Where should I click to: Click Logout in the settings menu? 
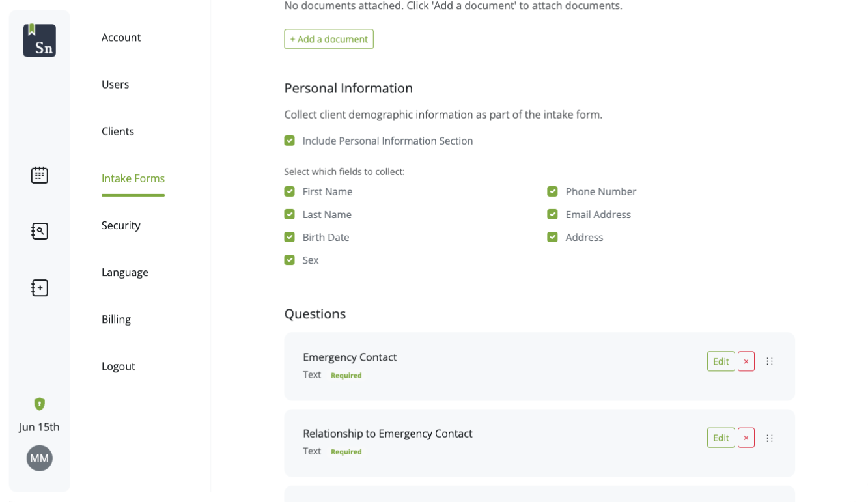click(x=119, y=366)
